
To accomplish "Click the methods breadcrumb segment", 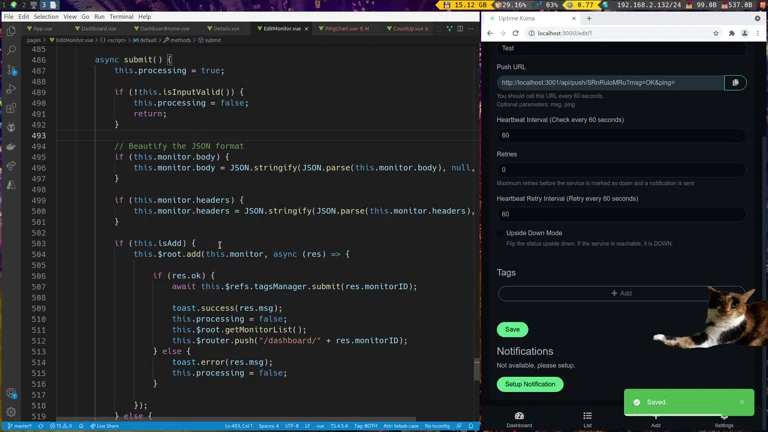I will (177, 40).
